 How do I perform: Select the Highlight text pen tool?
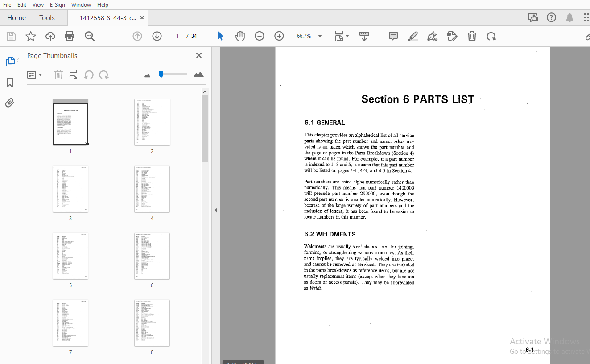point(413,36)
